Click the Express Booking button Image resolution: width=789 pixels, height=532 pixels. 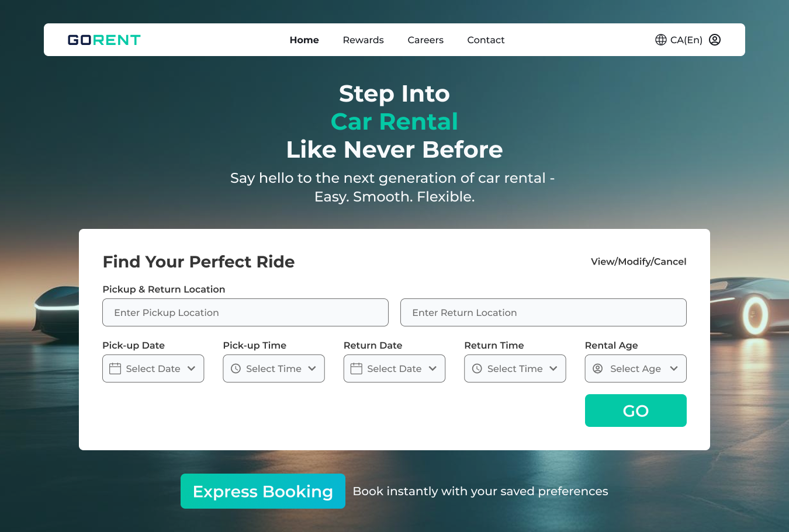tap(262, 491)
